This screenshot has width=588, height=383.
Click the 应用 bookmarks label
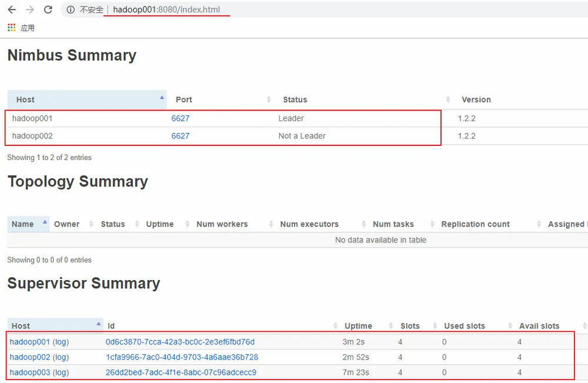tap(28, 28)
